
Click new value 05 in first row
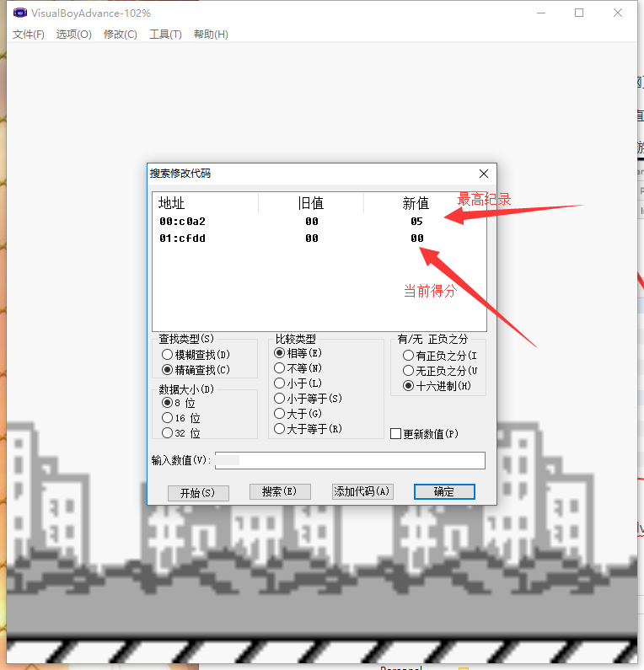[x=416, y=222]
